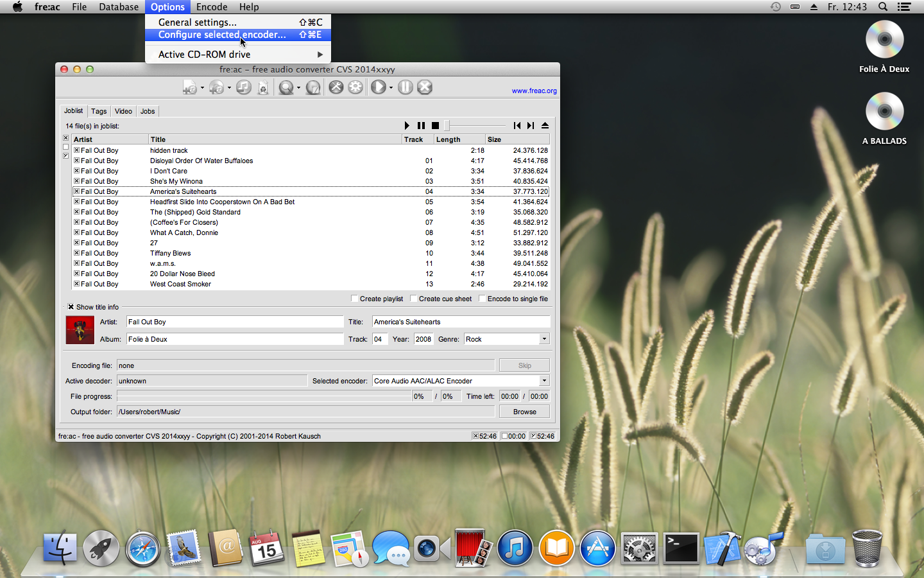This screenshot has height=578, width=924.
Task: Switch to the Video tab
Action: click(x=123, y=111)
